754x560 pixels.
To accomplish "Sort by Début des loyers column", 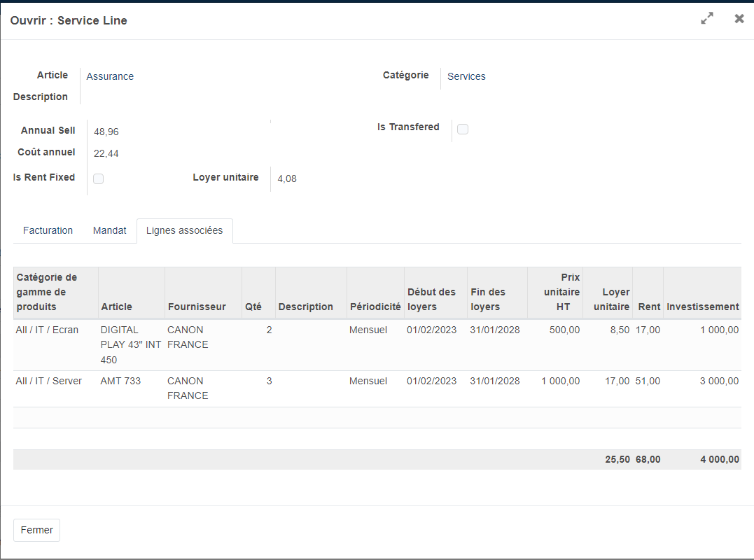I will tap(431, 299).
